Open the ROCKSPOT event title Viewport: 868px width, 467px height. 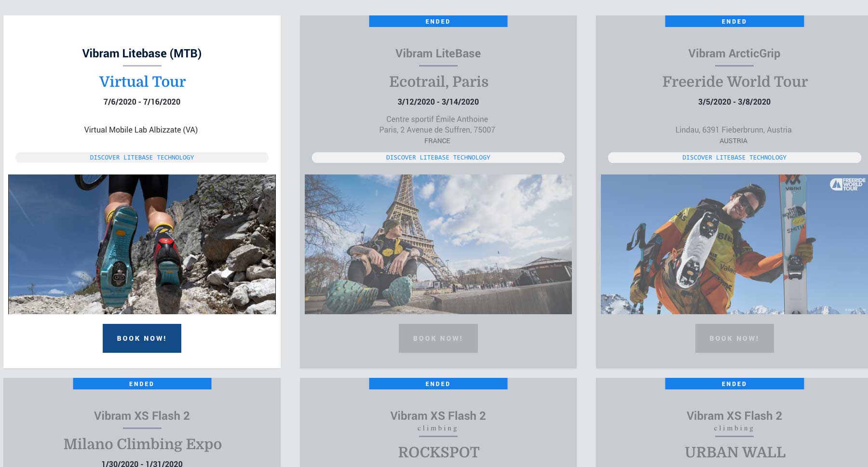[438, 452]
